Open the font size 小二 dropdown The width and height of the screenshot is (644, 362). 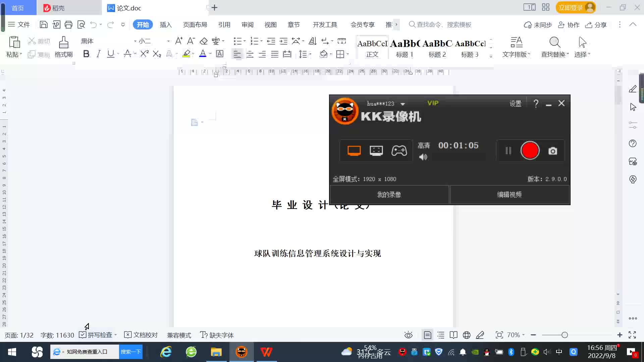coord(168,41)
